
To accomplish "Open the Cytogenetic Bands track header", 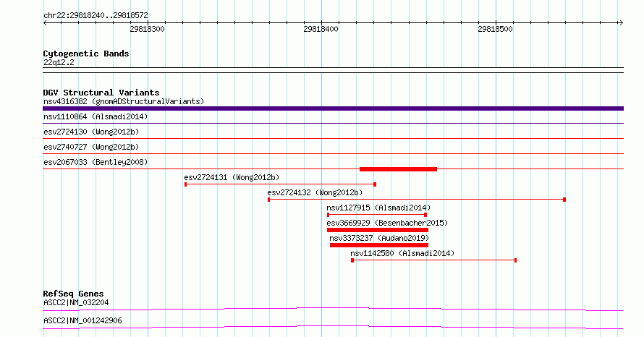I will (x=86, y=54).
